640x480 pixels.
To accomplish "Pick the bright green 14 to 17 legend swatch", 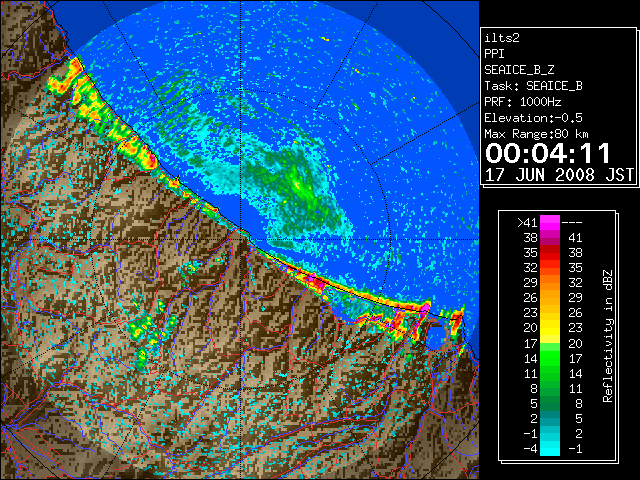I will coord(550,358).
